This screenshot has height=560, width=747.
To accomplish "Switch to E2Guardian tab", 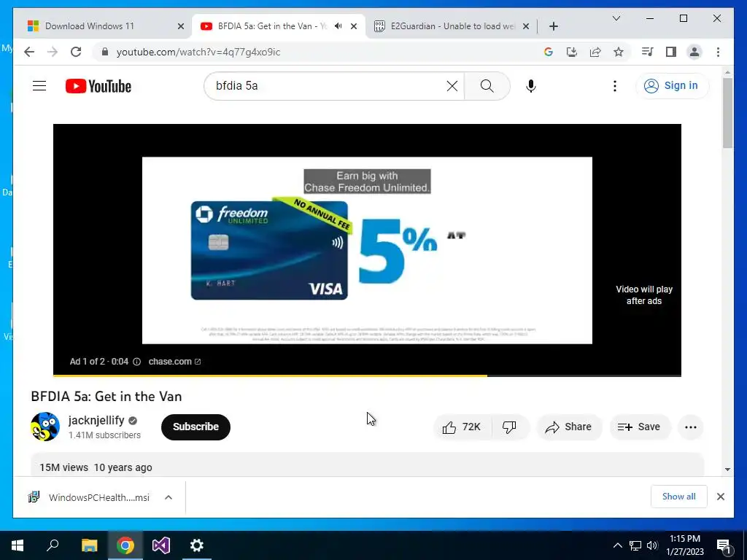I will (448, 26).
